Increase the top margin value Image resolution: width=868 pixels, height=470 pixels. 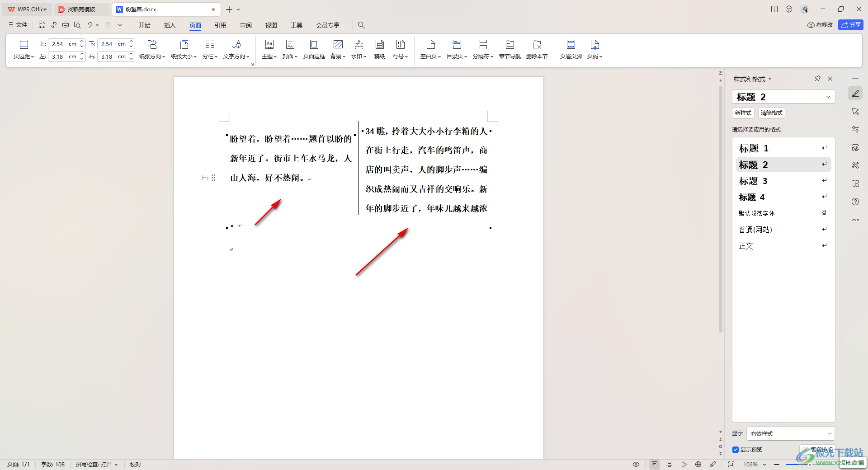click(x=82, y=42)
